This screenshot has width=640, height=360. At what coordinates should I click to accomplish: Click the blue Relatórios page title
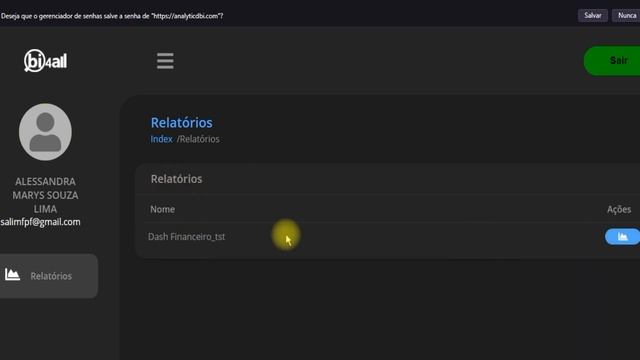pyautogui.click(x=182, y=122)
